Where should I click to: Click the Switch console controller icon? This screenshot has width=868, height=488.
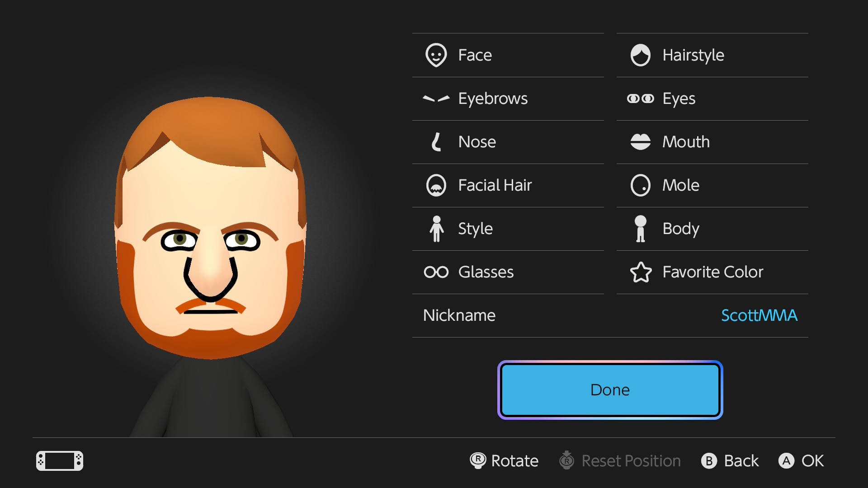pos(60,461)
